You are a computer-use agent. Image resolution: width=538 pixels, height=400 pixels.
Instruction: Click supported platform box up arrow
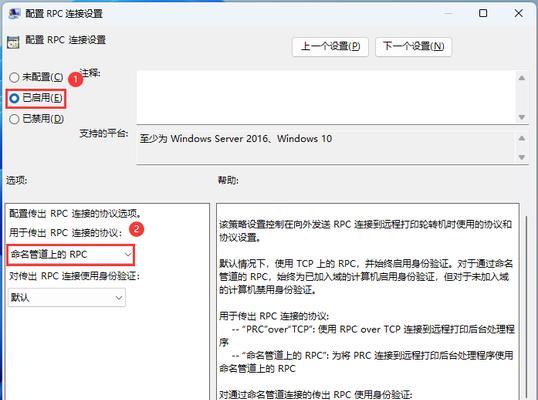point(522,138)
